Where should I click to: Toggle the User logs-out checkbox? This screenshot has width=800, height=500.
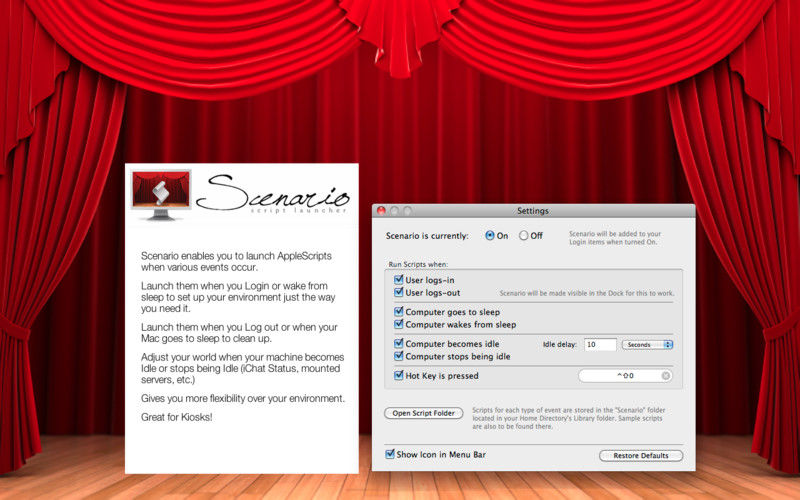click(x=399, y=293)
